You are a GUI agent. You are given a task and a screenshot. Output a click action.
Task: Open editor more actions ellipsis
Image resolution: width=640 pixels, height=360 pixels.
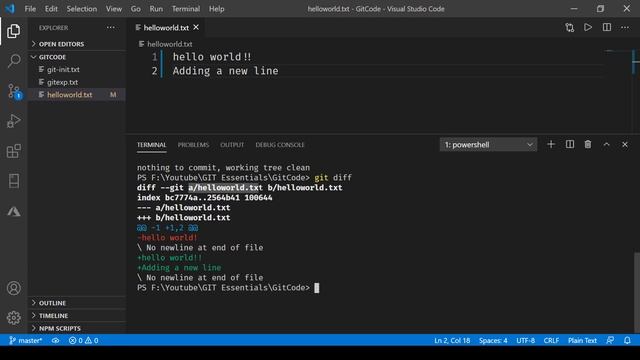(x=625, y=28)
